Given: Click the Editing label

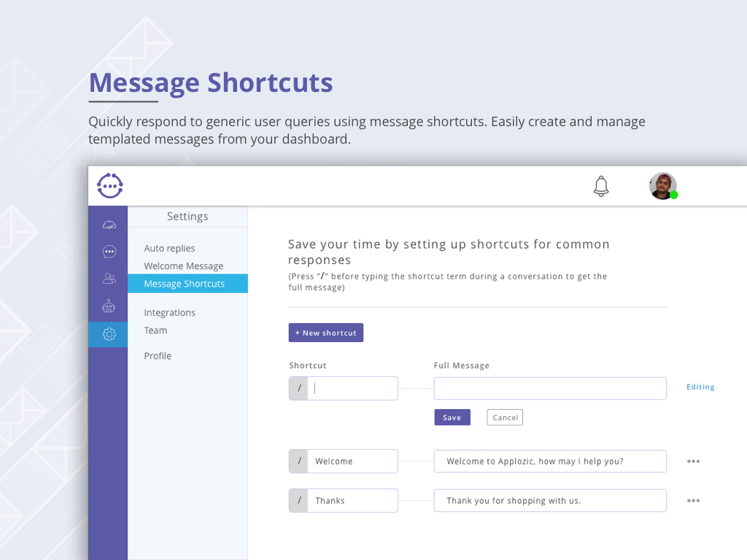Looking at the screenshot, I should pyautogui.click(x=700, y=386).
